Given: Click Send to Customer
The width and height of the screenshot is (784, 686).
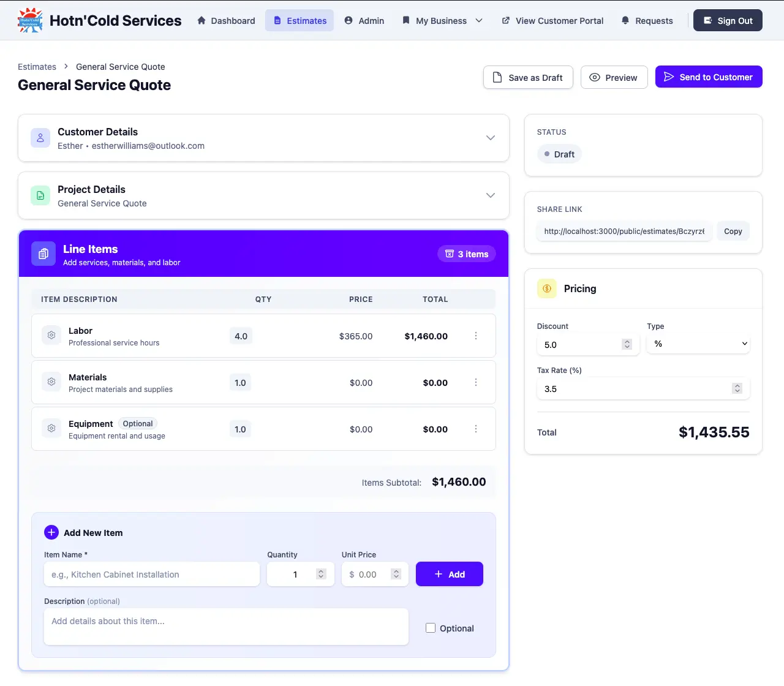Looking at the screenshot, I should 709,77.
